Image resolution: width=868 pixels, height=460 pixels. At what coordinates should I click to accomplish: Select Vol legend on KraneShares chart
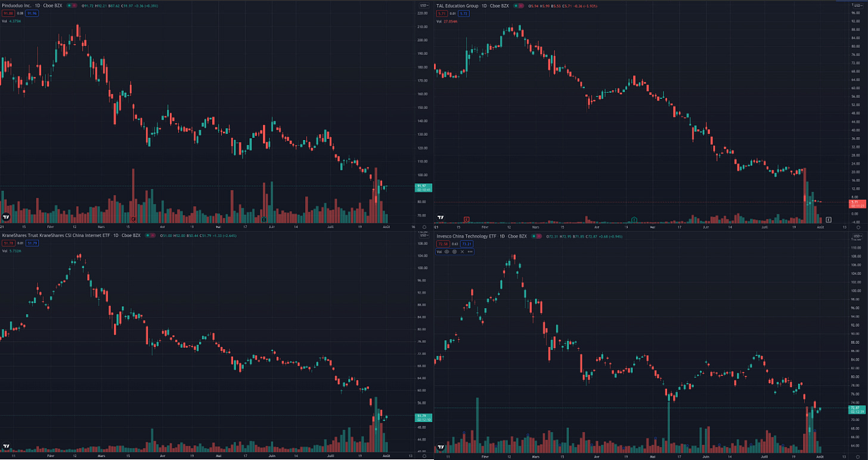click(x=5, y=251)
